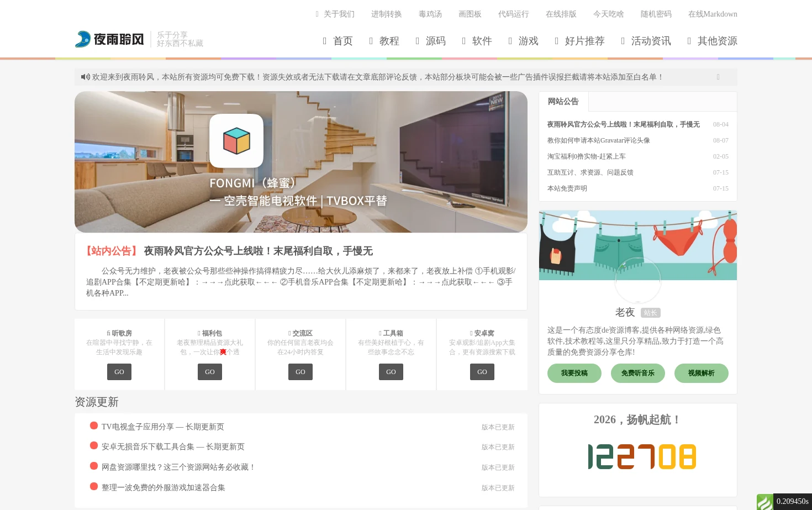The image size is (812, 510).
Task: Click the 视频解析 button
Action: tap(702, 373)
